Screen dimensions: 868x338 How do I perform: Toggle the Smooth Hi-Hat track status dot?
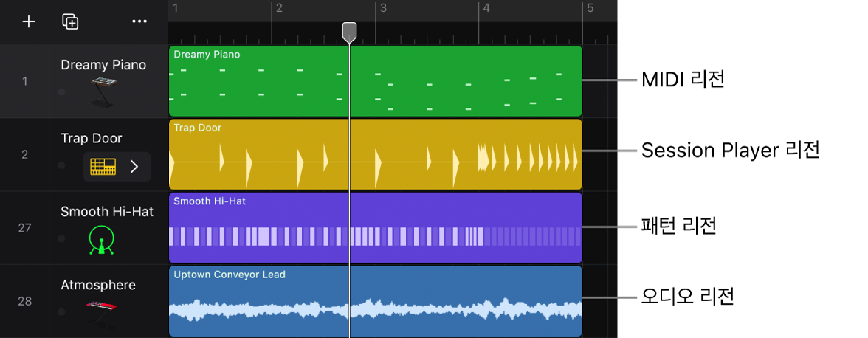(x=61, y=238)
